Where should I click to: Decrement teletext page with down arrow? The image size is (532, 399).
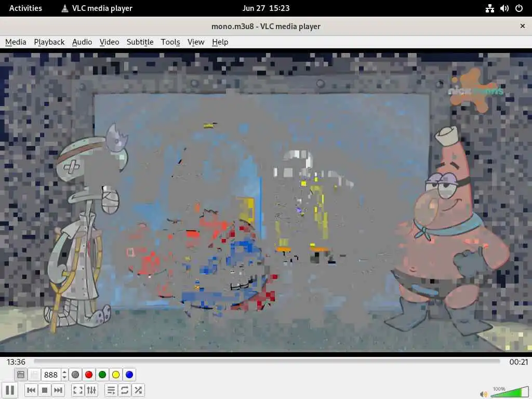[x=64, y=377]
